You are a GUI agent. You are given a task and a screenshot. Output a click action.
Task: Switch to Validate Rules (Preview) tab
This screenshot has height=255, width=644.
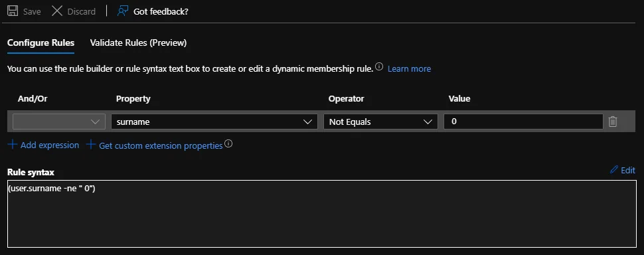(138, 42)
